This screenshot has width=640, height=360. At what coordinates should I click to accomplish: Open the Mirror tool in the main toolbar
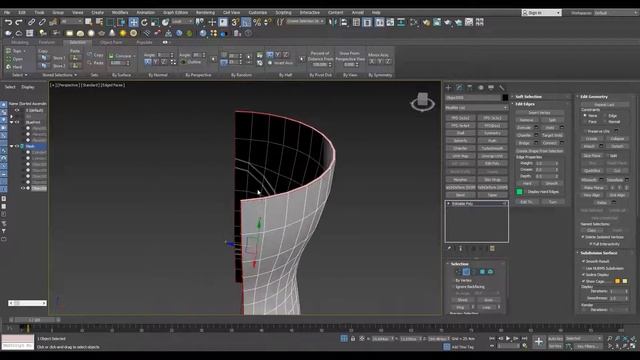click(x=333, y=22)
